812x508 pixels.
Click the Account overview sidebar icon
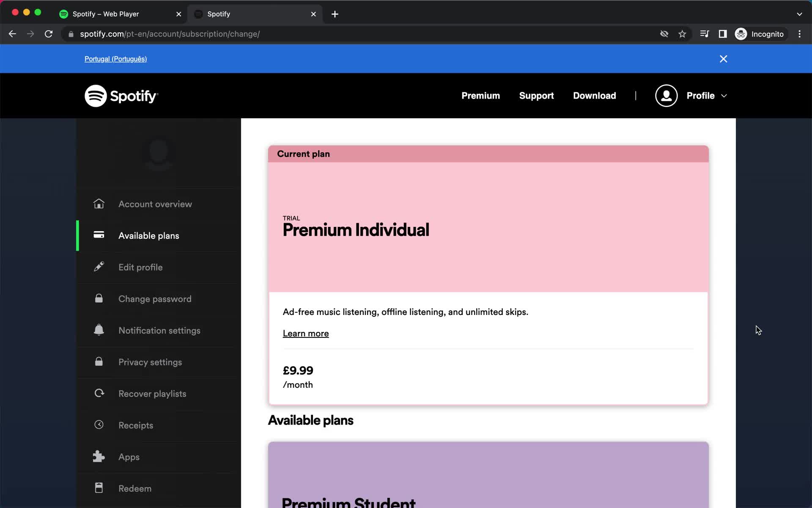pos(98,204)
